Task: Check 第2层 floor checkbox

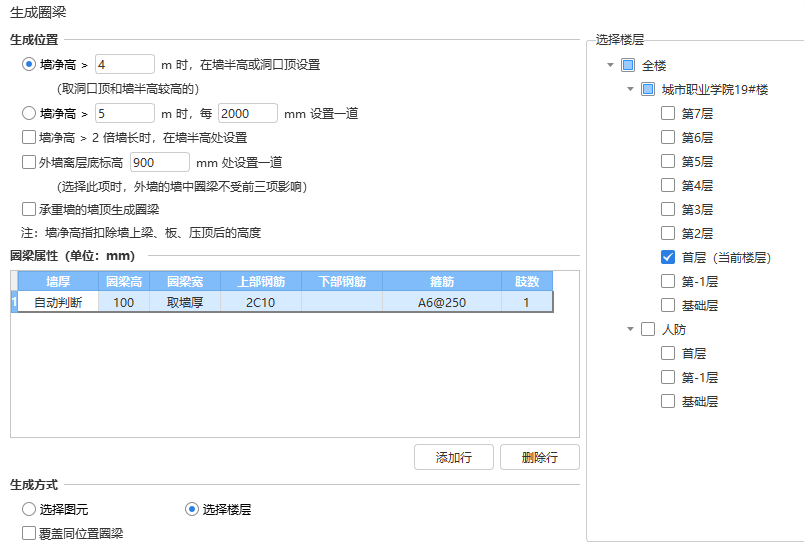Action: (x=668, y=233)
